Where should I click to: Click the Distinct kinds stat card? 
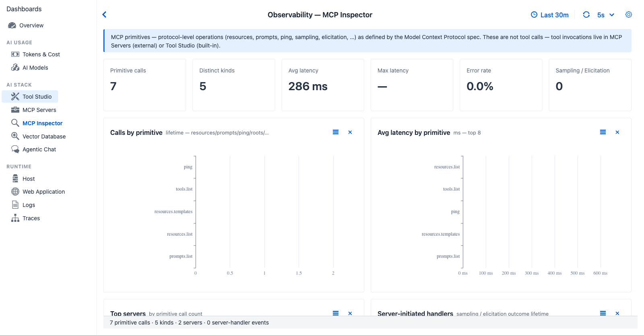[x=234, y=85]
